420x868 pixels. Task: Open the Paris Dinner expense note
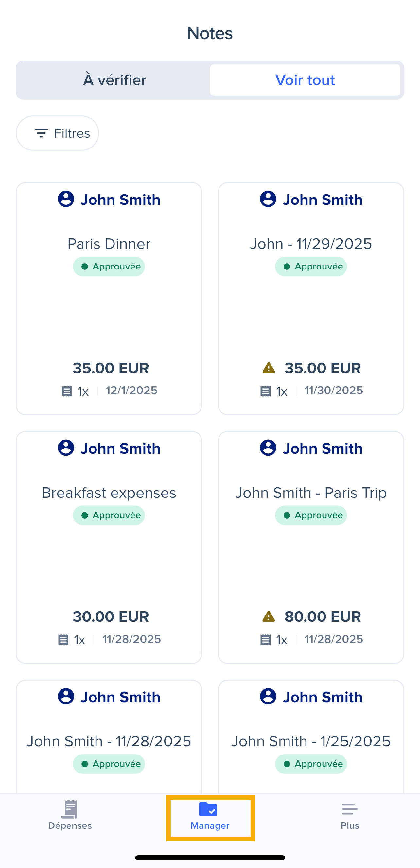pos(109,244)
